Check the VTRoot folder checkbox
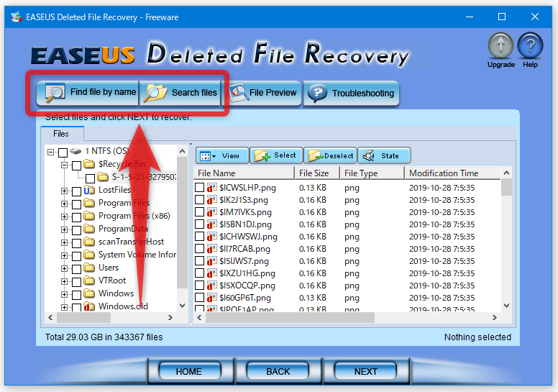This screenshot has width=558, height=392. (x=76, y=282)
